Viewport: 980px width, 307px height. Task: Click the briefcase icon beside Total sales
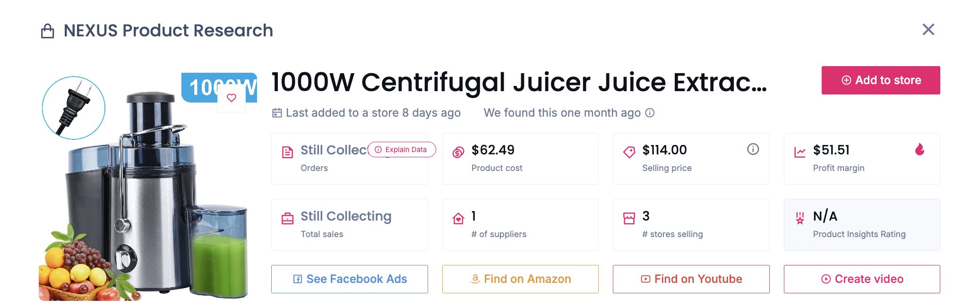(286, 217)
